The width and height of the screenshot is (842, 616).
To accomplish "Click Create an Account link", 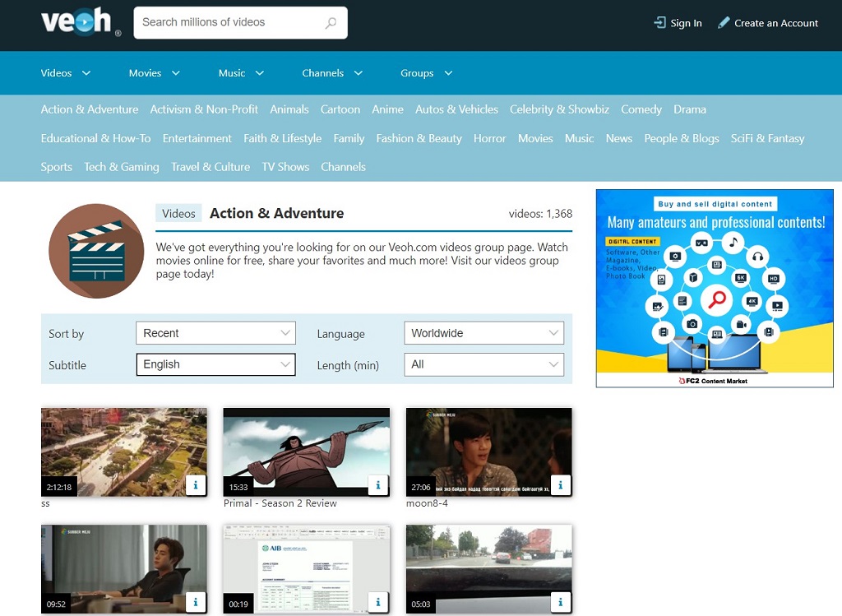I will click(x=776, y=23).
